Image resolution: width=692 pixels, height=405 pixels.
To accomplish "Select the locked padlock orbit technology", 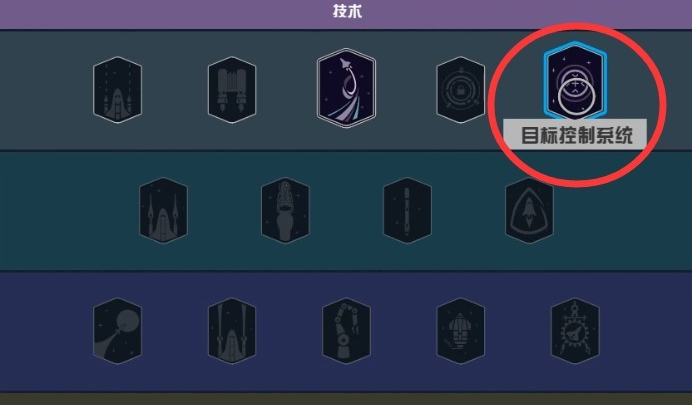I will pos(460,90).
